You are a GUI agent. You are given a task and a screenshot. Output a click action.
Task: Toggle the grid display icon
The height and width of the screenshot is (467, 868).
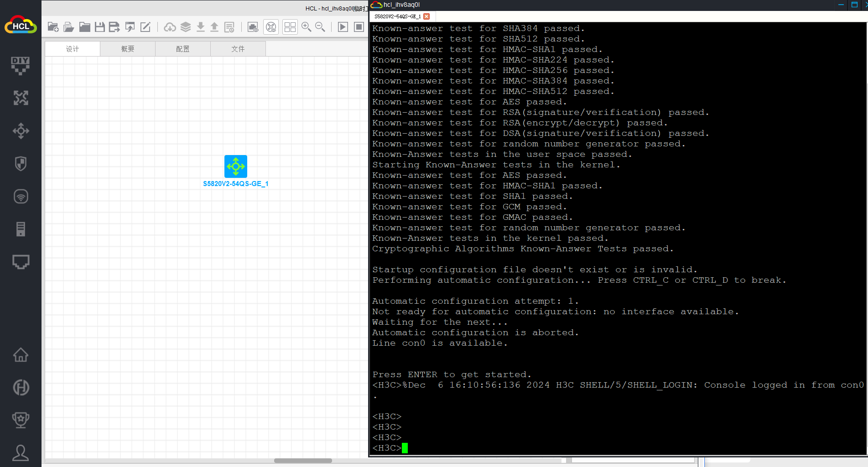(290, 27)
